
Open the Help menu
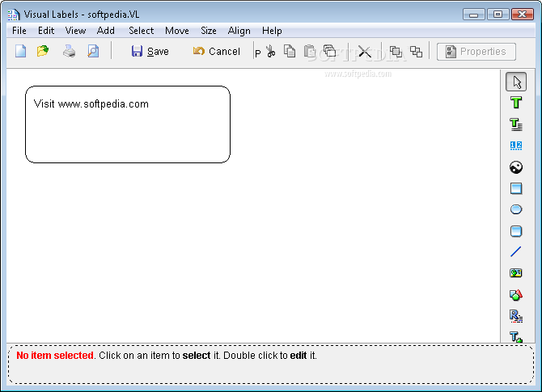point(272,31)
